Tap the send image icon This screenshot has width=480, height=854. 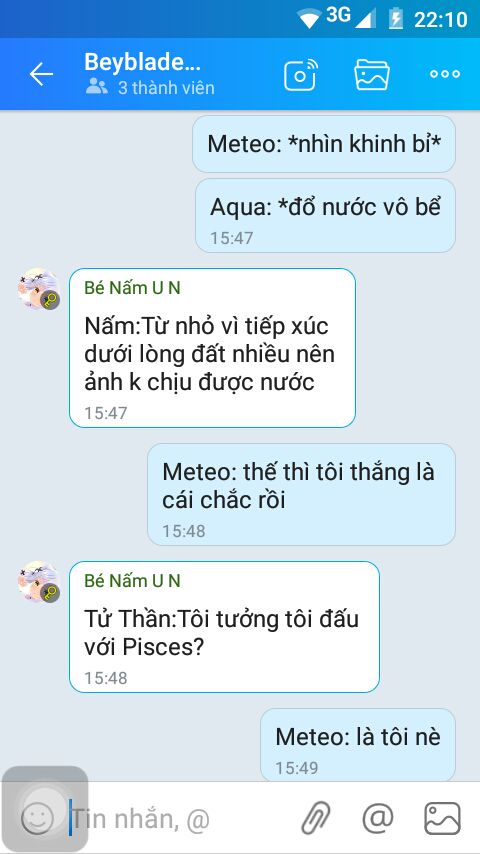tap(442, 818)
